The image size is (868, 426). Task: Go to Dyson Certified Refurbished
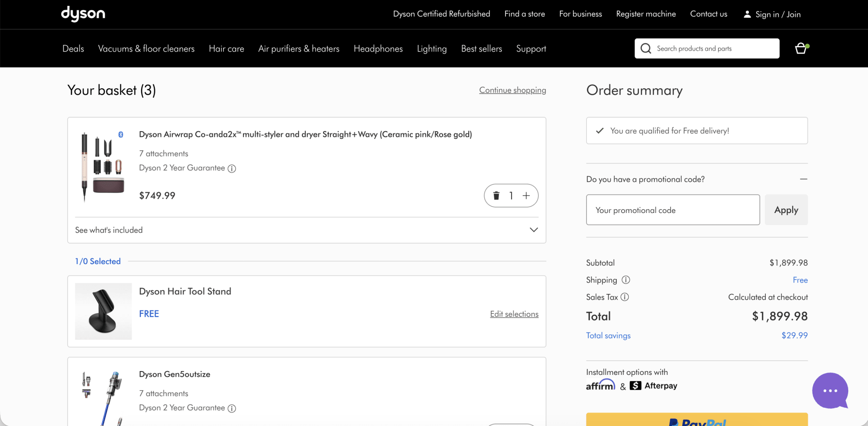(442, 14)
